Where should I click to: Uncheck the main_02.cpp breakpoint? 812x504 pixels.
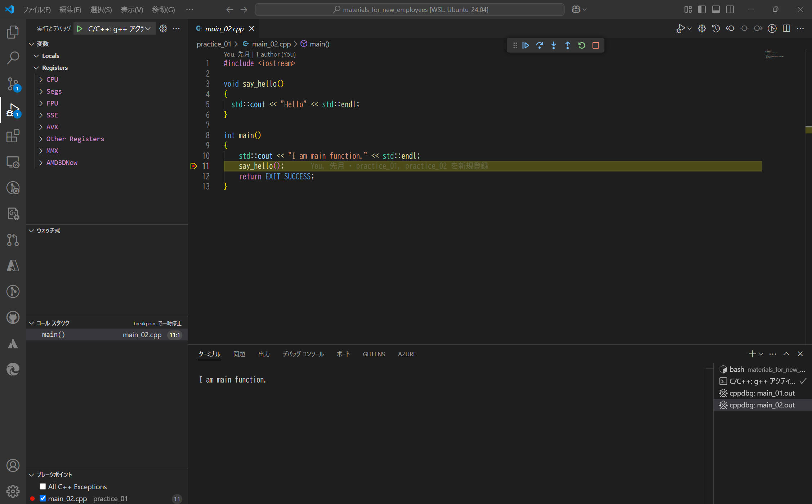point(43,498)
